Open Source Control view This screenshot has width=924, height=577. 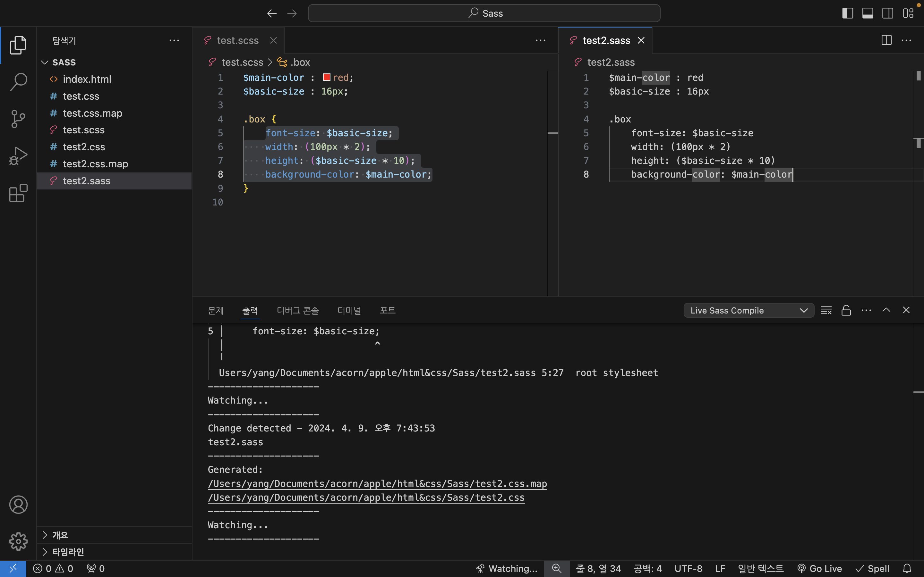pyautogui.click(x=18, y=119)
